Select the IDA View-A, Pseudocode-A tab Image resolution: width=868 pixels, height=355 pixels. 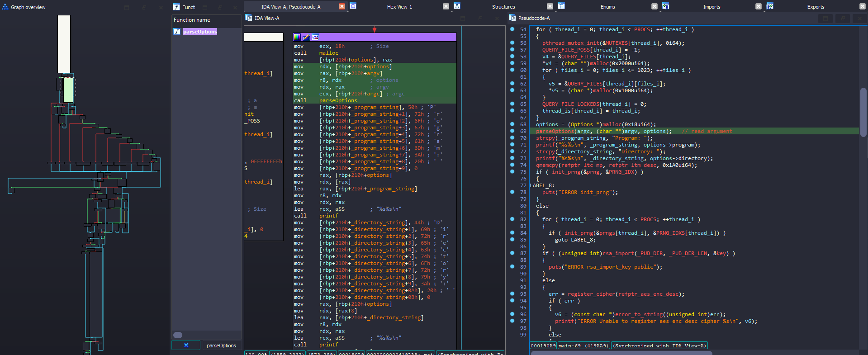coord(291,7)
